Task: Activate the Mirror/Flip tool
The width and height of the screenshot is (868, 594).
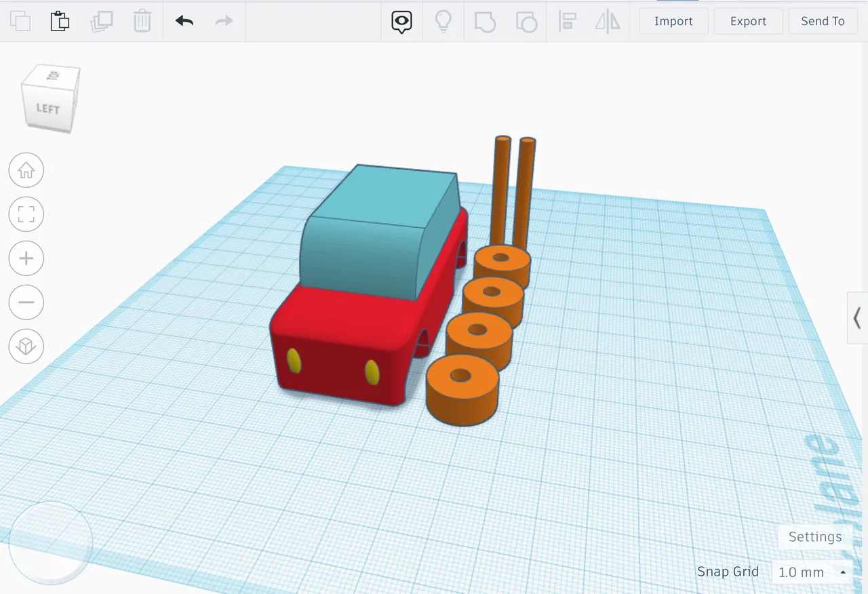Action: [x=607, y=21]
